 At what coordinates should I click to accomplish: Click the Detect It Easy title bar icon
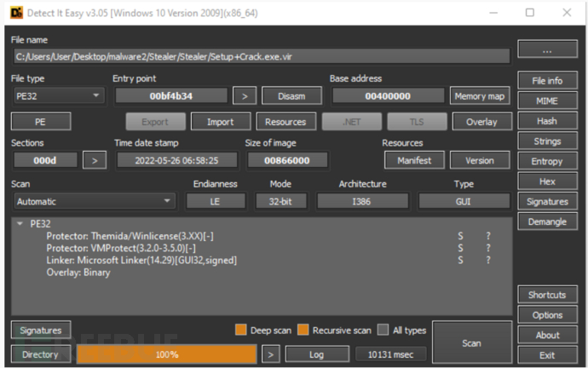coord(16,13)
